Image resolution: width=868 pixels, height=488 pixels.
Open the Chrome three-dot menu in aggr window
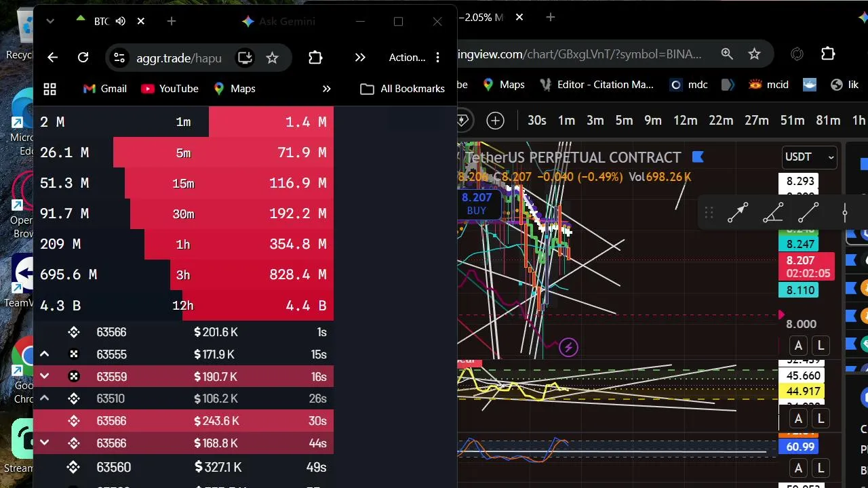(438, 58)
